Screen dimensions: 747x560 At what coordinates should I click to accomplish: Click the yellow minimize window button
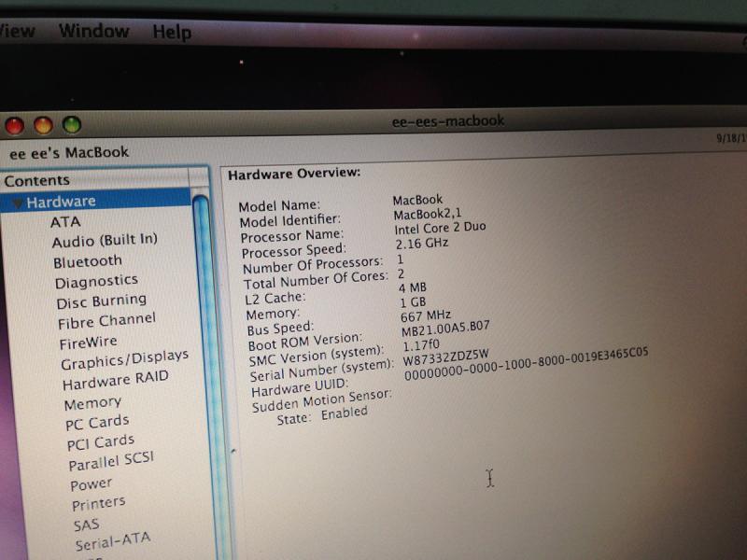tap(43, 126)
